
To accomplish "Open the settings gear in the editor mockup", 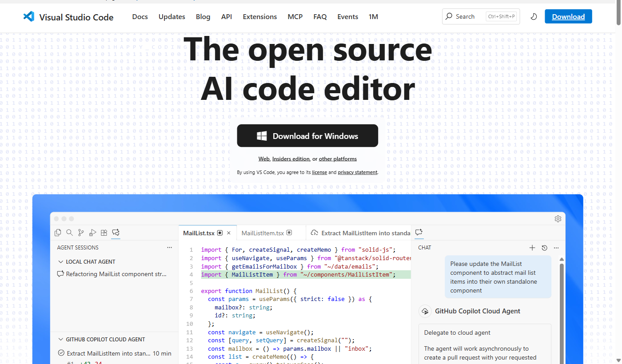I will click(x=558, y=218).
